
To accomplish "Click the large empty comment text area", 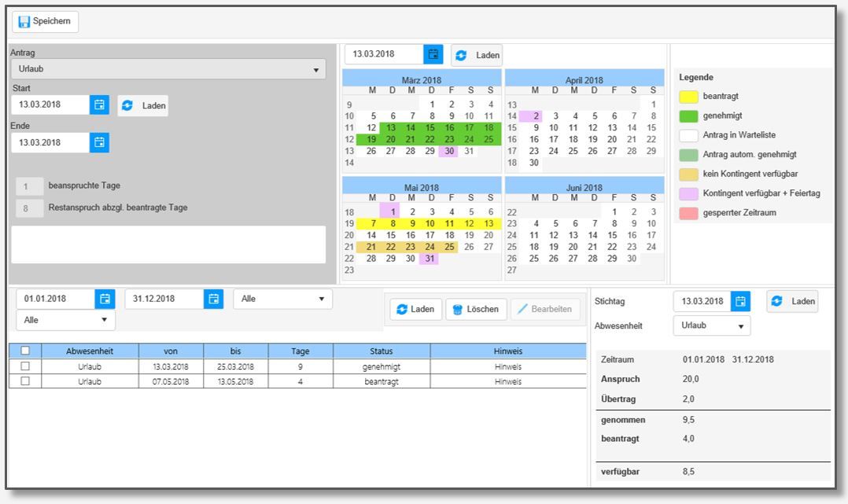I will pyautogui.click(x=168, y=245).
